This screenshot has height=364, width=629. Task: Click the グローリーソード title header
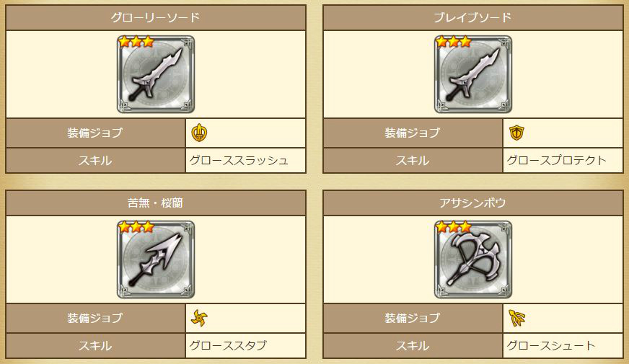156,17
